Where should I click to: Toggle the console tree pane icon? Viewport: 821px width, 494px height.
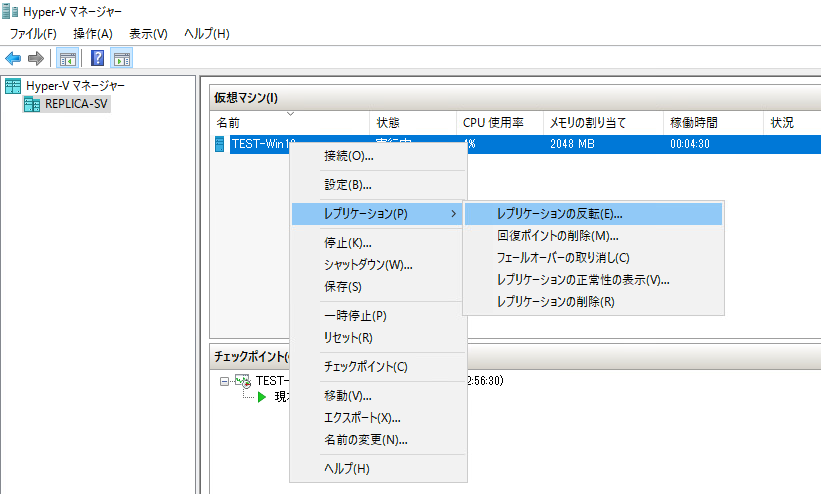(x=68, y=58)
